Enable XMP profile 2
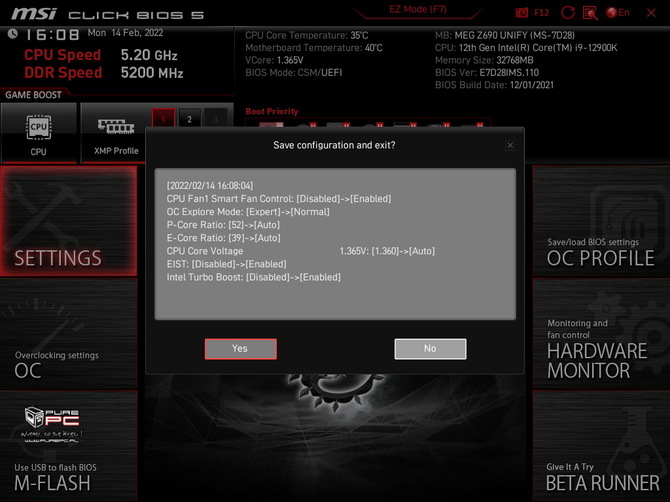 (x=189, y=119)
